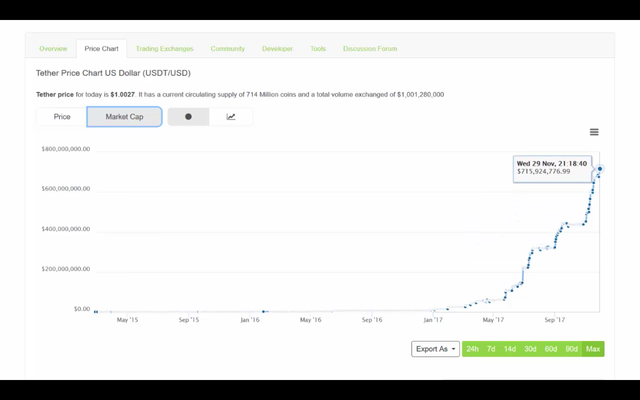Open the Overview tab
The height and width of the screenshot is (400, 640).
click(53, 49)
